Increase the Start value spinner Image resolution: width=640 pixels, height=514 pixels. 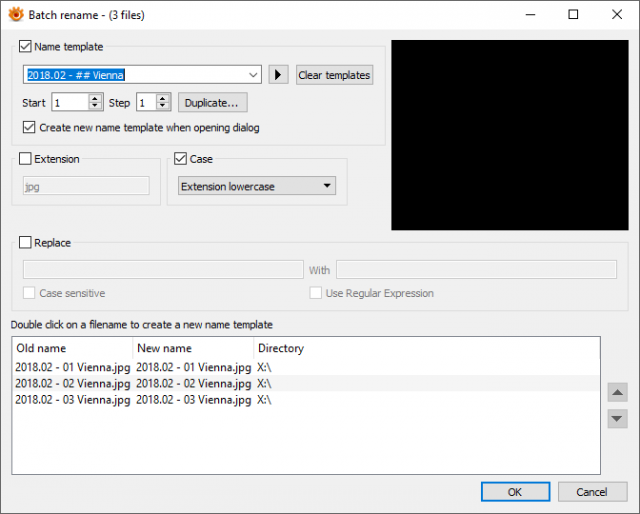tap(95, 98)
